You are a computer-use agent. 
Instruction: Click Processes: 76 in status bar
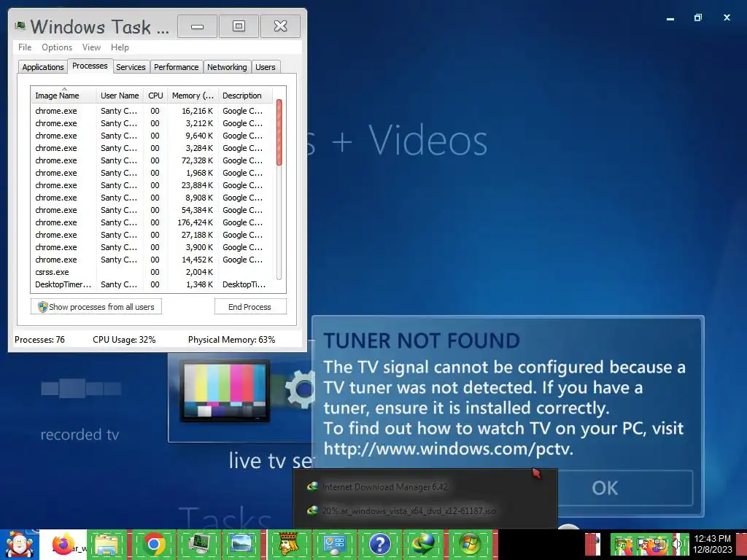click(39, 340)
